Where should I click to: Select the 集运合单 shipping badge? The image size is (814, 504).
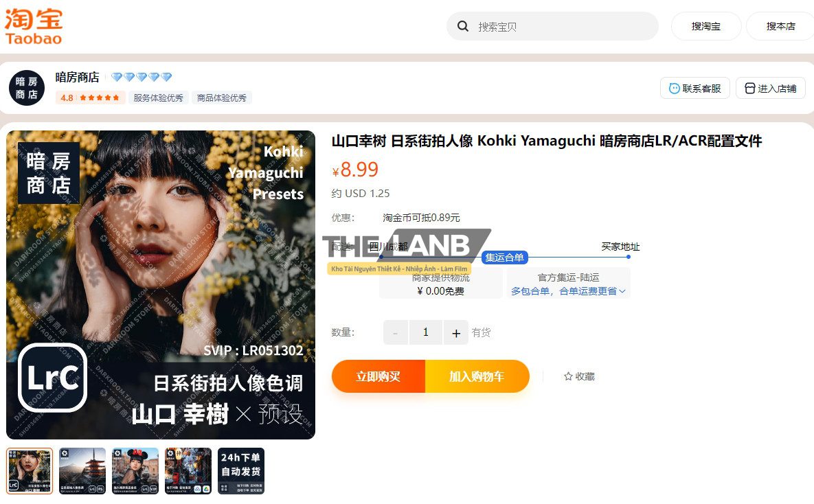(x=504, y=257)
